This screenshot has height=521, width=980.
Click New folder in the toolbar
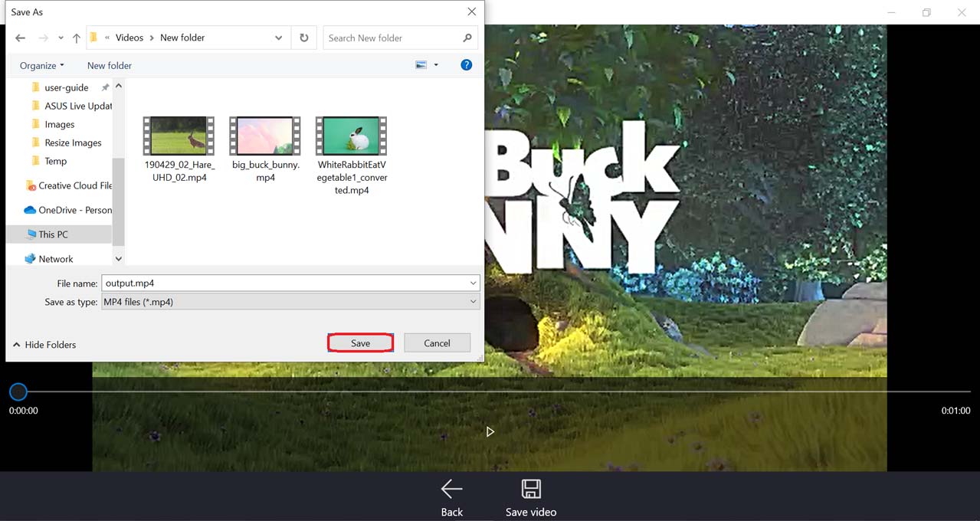pos(109,66)
